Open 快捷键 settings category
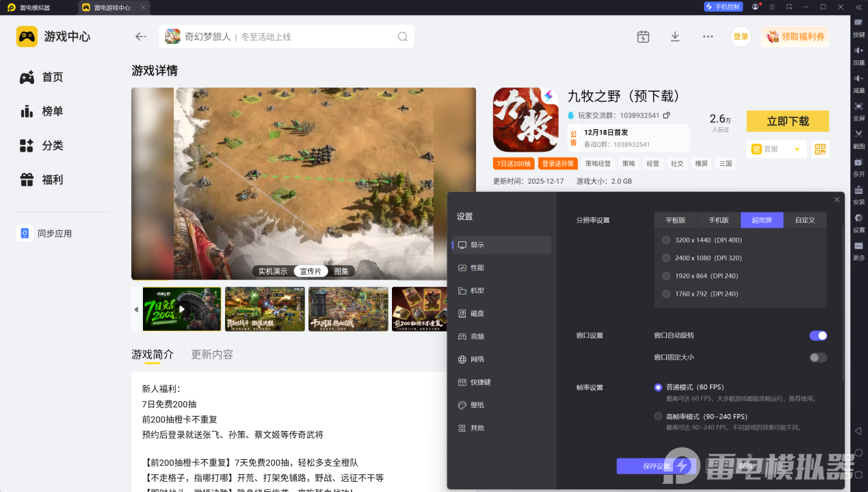 pos(501,382)
